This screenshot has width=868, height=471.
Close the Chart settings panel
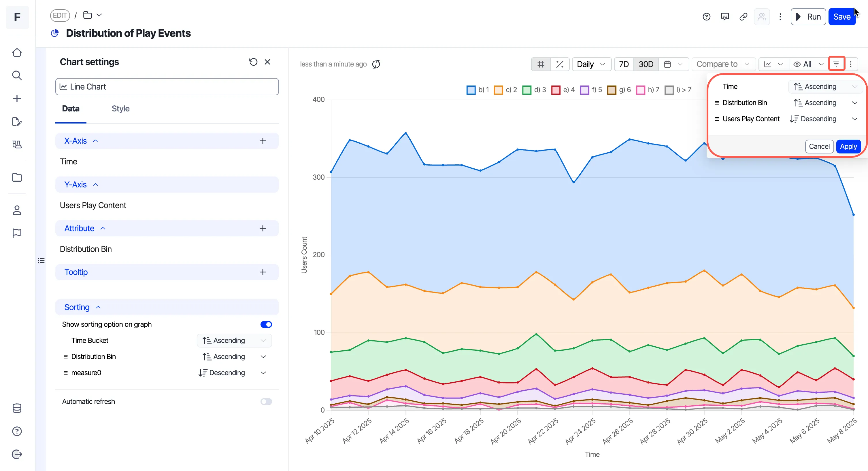pyautogui.click(x=267, y=62)
